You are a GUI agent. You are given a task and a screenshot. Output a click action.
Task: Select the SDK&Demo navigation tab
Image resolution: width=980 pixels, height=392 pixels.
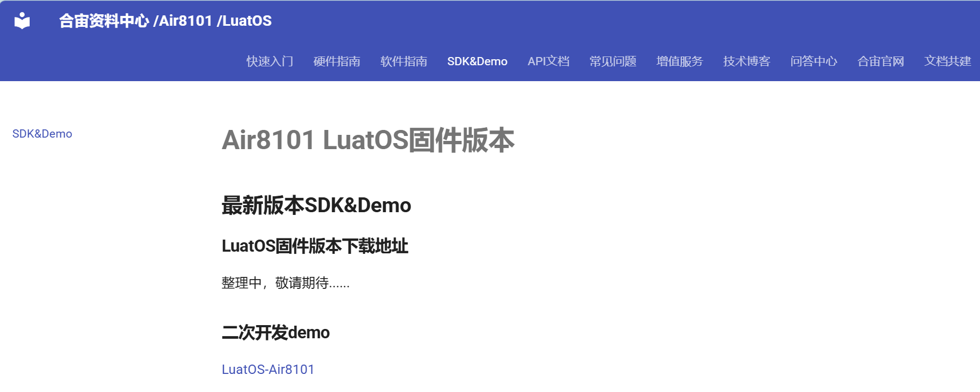click(477, 61)
